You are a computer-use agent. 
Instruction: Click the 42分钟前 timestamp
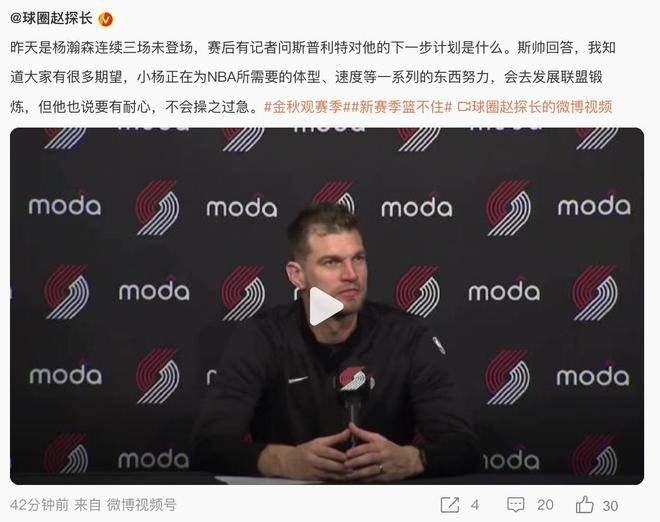coord(39,504)
